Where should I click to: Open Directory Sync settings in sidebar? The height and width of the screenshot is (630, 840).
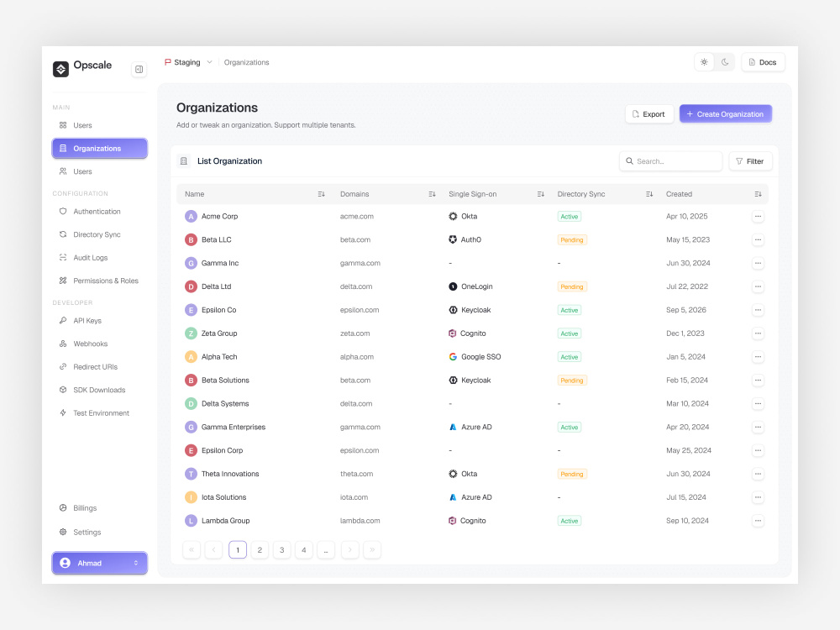(100, 234)
